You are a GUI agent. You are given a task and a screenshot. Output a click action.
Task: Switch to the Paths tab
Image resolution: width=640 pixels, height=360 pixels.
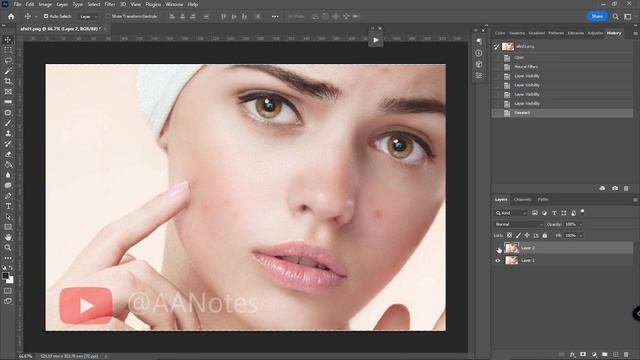[543, 200]
